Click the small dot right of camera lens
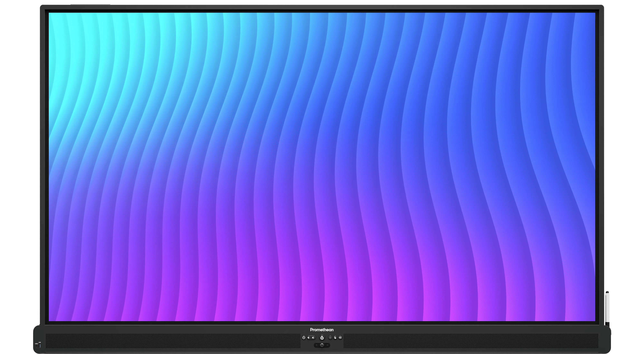Image resolution: width=644 pixels, height=354 pixels. (x=327, y=345)
